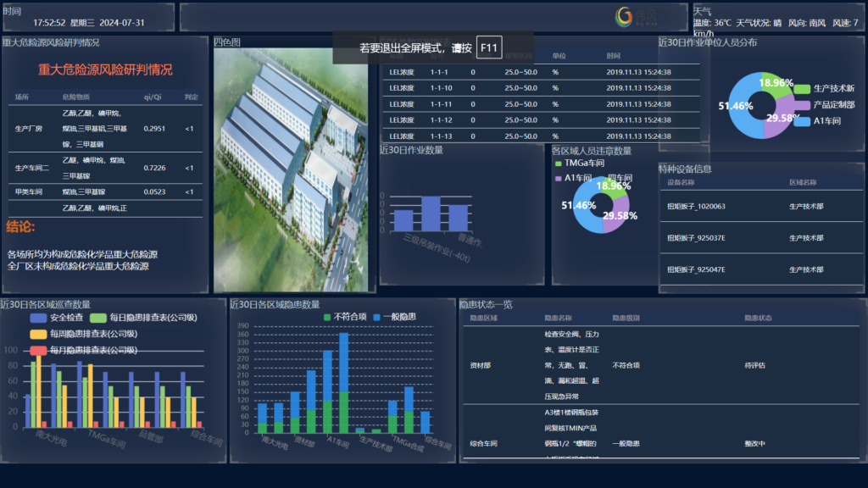Select the 资材部 hazard row
Viewport: 868px width, 488px height.
point(662,365)
